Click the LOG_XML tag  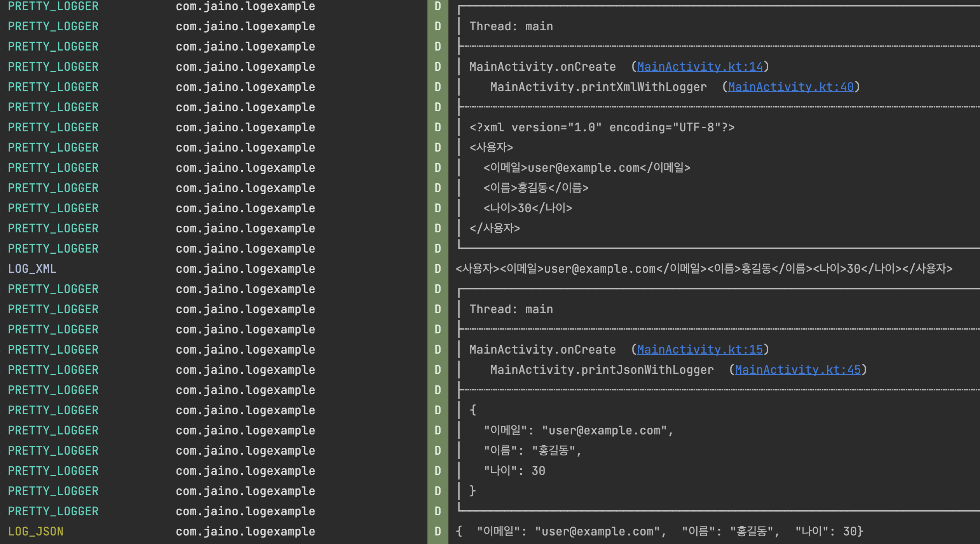click(32, 269)
